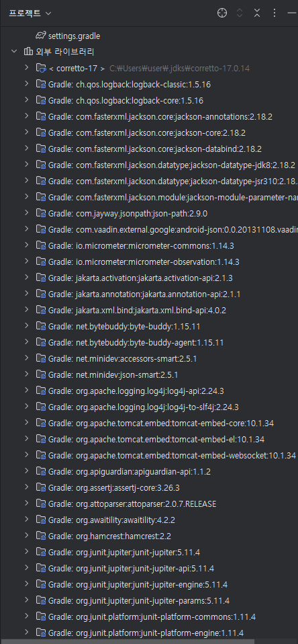The width and height of the screenshot is (298, 644).
Task: Select micrometer-commons:1.14.3 row
Action: click(149, 245)
